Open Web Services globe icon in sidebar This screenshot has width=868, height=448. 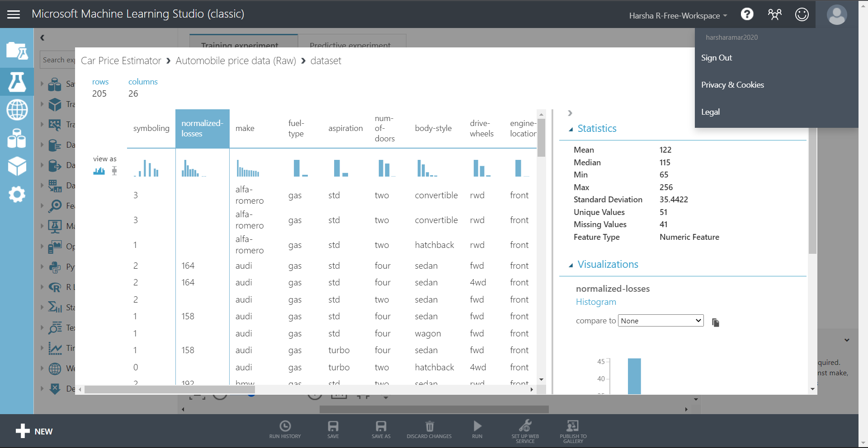(17, 110)
